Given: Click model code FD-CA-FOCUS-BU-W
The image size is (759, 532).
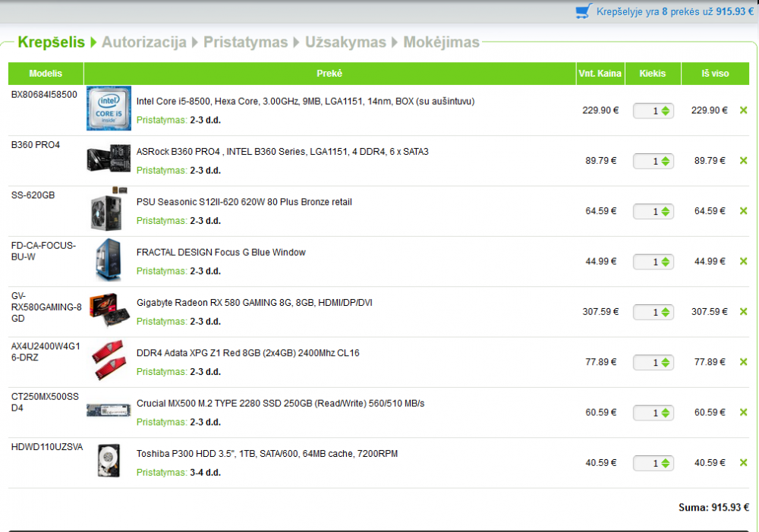Looking at the screenshot, I should click(x=43, y=251).
